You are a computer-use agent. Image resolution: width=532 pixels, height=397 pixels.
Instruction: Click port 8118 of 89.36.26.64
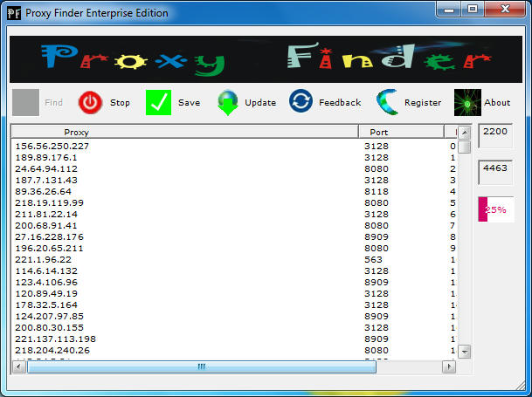377,192
